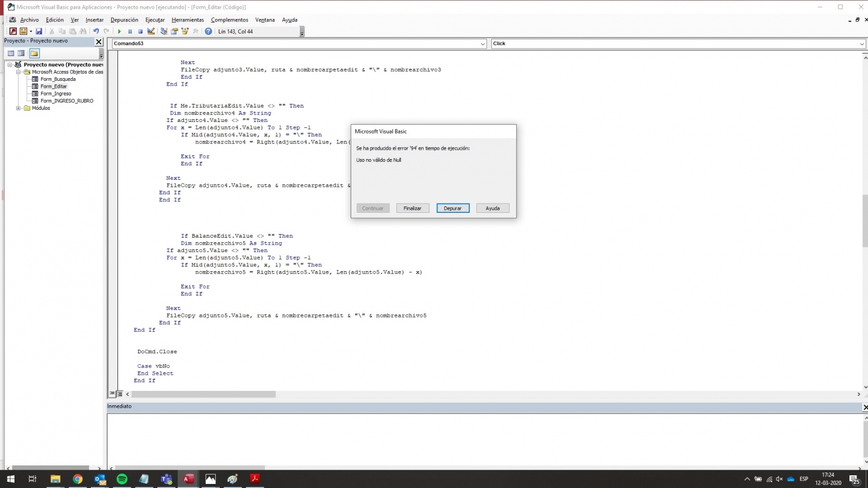Click the View Microsoft Access toolbar icon
868x488 pixels.
[13, 31]
